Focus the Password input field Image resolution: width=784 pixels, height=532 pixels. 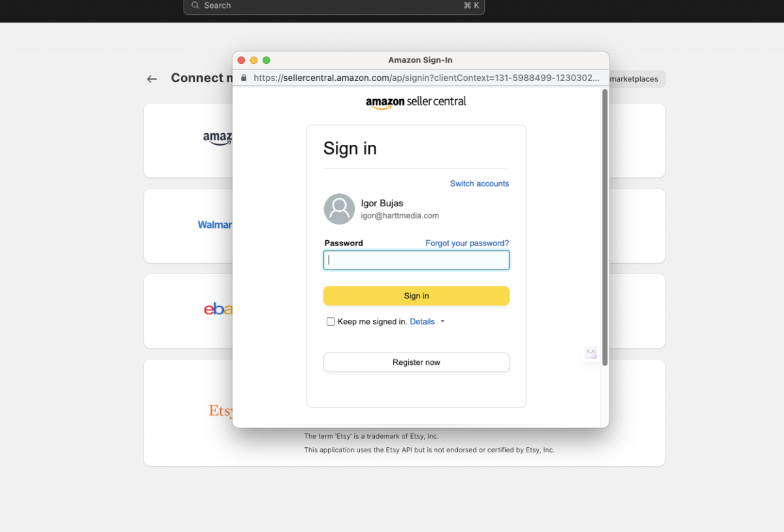(x=416, y=260)
